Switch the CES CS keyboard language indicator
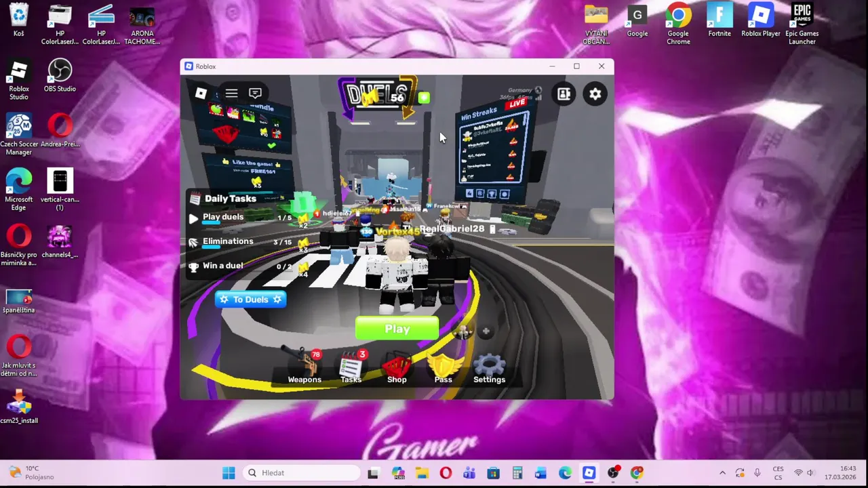Image resolution: width=868 pixels, height=488 pixels. 778,473
